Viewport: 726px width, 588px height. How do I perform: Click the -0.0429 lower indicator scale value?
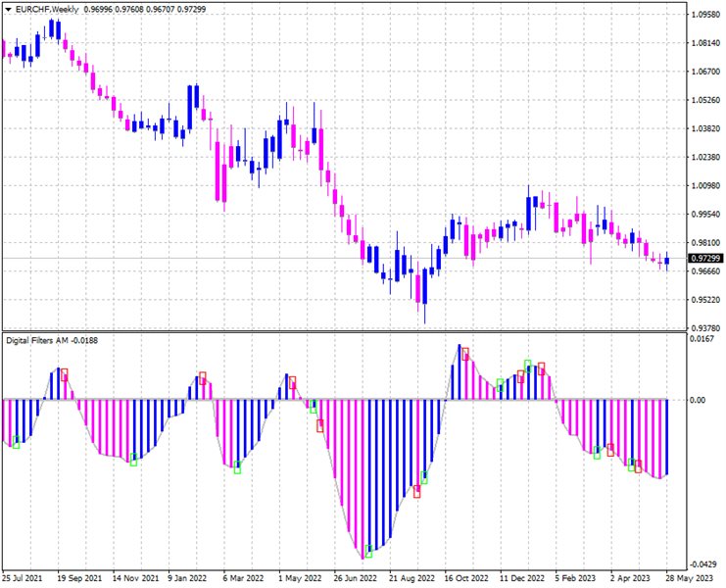702,564
